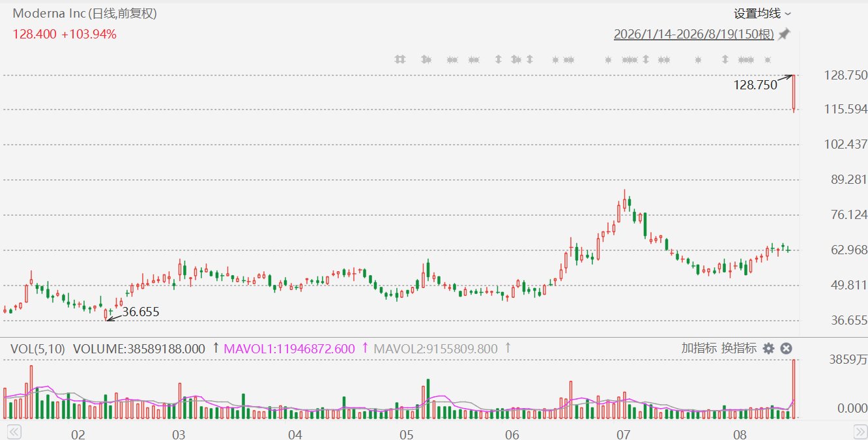Viewport: 868px width, 440px height.
Task: Click the 102.437 price axis label
Action: [846, 144]
